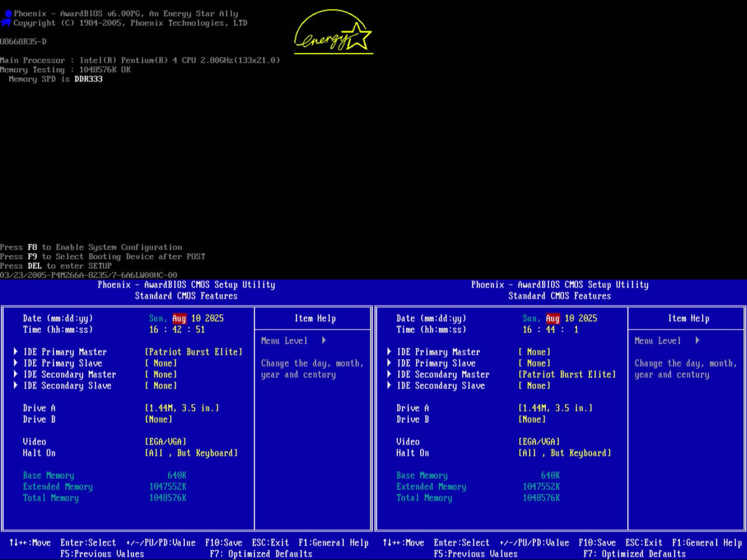Viewport: 747px width, 560px height.
Task: Expand IDE Primary Master arrow in left setup screen
Action: pos(16,352)
